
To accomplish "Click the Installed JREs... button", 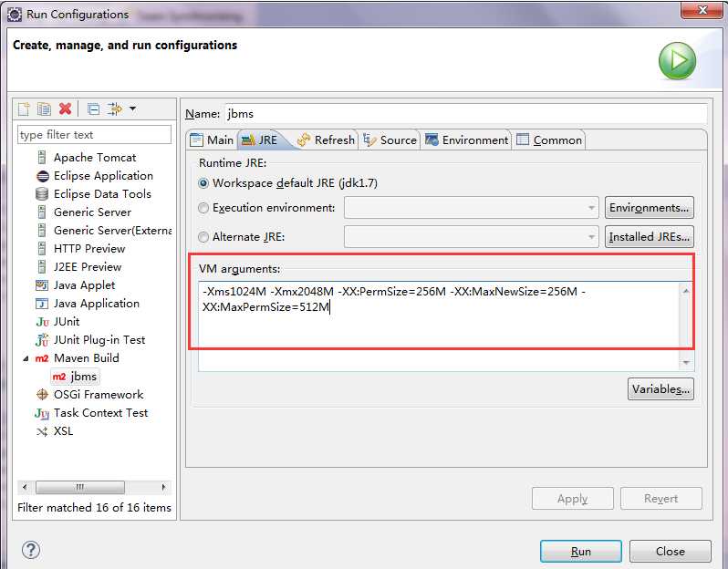I will pos(649,237).
